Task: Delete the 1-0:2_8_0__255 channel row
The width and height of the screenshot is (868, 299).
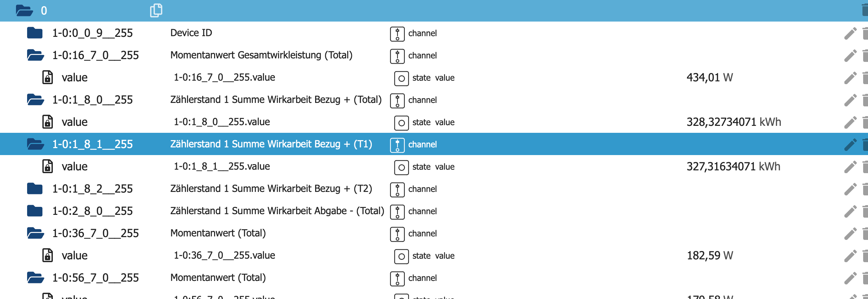Action: click(x=865, y=211)
